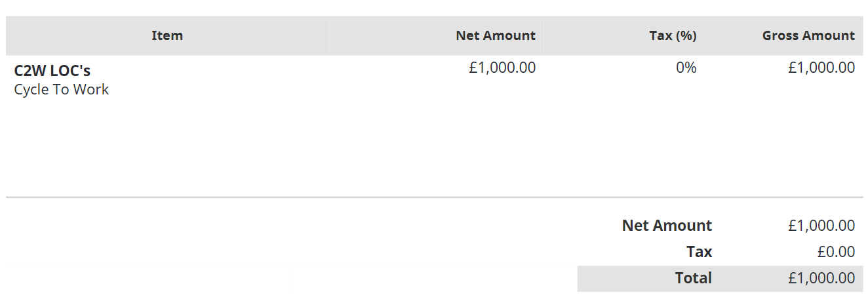This screenshot has width=868, height=303.
Task: Click the Cycle To Work description
Action: coord(62,89)
